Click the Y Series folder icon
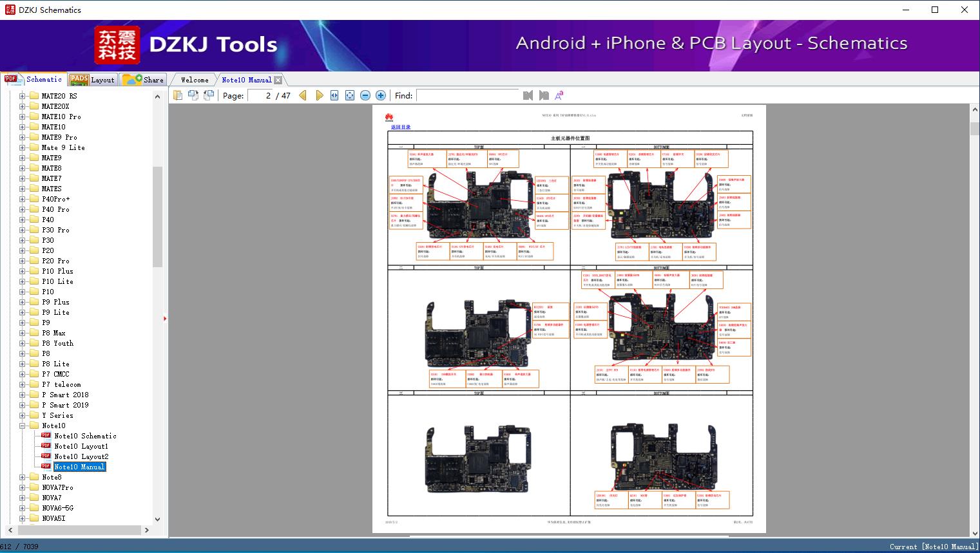The width and height of the screenshot is (980, 553). point(34,415)
